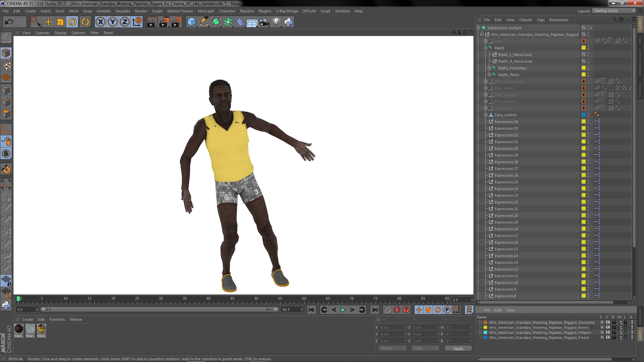Click the Play button to preview animation
644x362 pixels.
343,309
